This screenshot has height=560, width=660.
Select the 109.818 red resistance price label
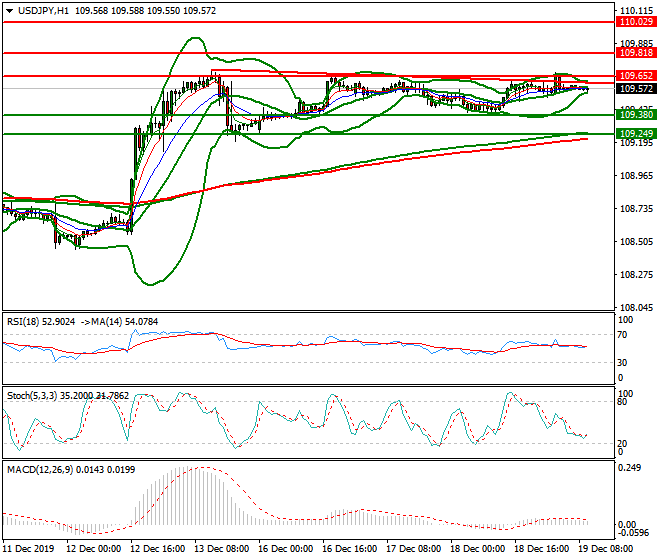[x=636, y=53]
